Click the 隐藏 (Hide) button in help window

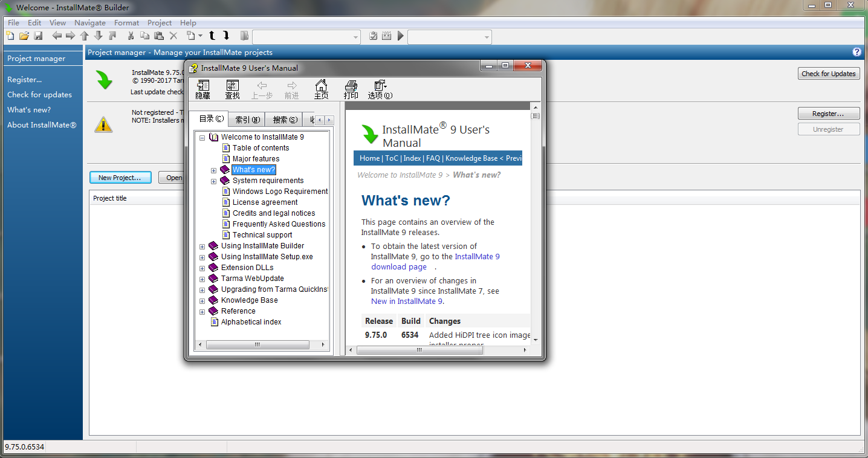(x=203, y=89)
